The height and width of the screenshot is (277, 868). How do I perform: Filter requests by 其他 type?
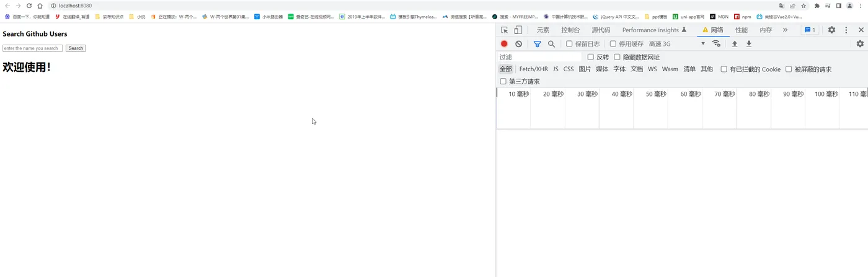pyautogui.click(x=707, y=69)
